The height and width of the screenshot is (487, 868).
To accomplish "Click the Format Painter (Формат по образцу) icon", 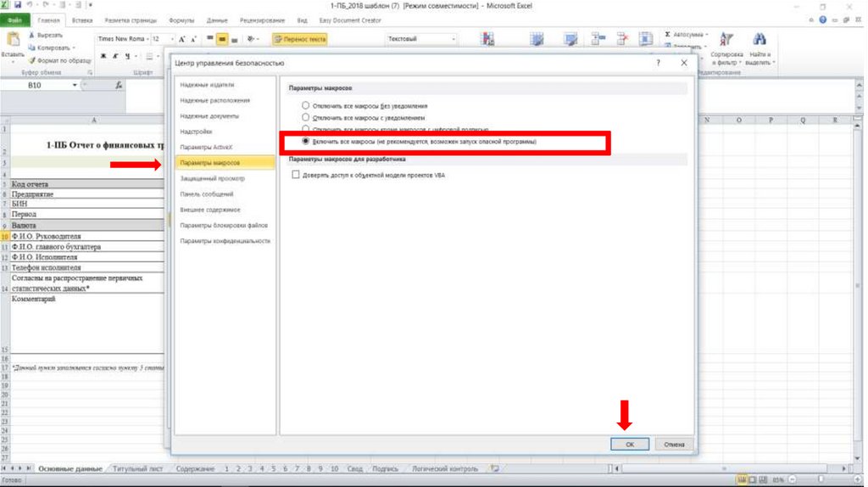I will pyautogui.click(x=31, y=60).
